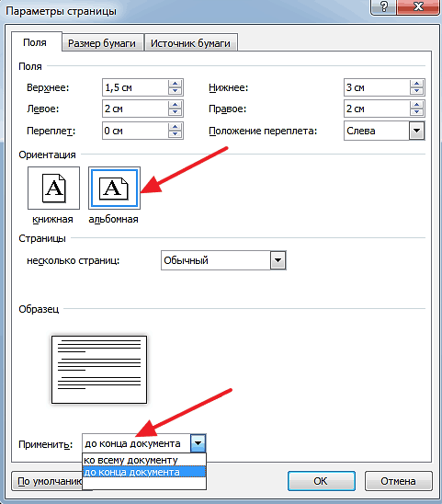Open the Положение переплета dropdown
The height and width of the screenshot is (504, 442).
point(417,131)
